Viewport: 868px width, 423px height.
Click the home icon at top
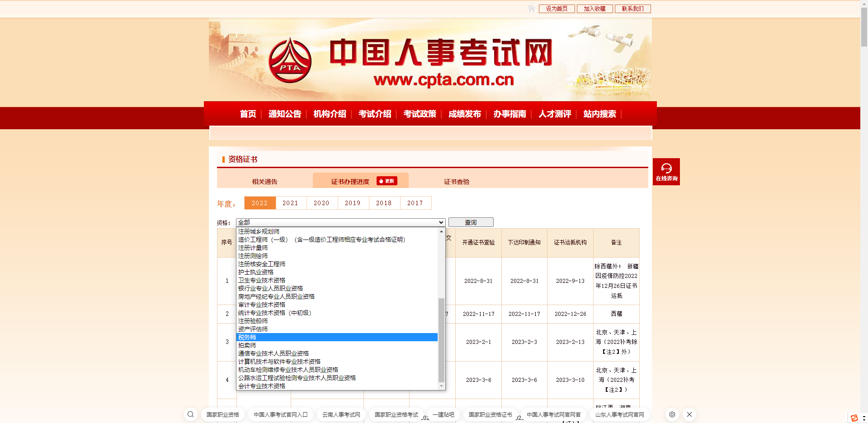532,9
